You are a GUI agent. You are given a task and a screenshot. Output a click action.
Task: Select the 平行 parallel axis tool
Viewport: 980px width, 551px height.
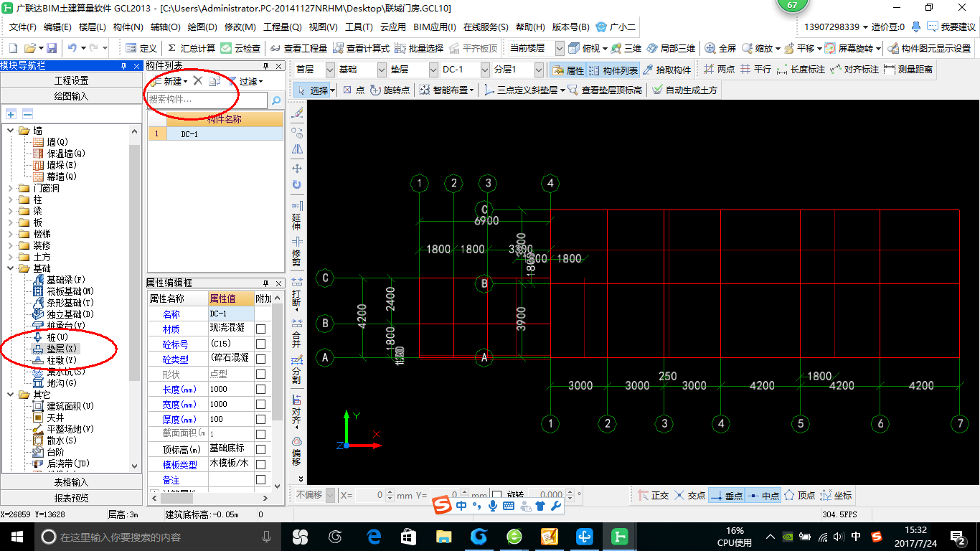(x=755, y=70)
